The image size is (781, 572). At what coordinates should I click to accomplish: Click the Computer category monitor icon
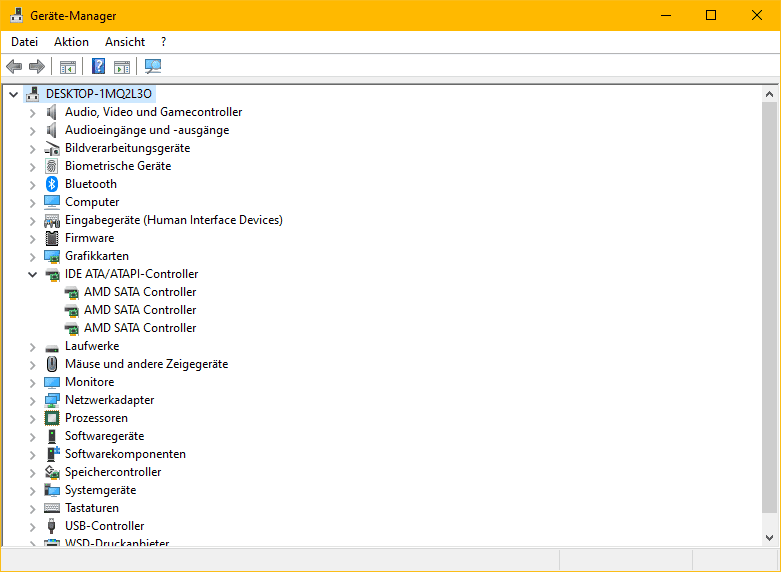[52, 202]
